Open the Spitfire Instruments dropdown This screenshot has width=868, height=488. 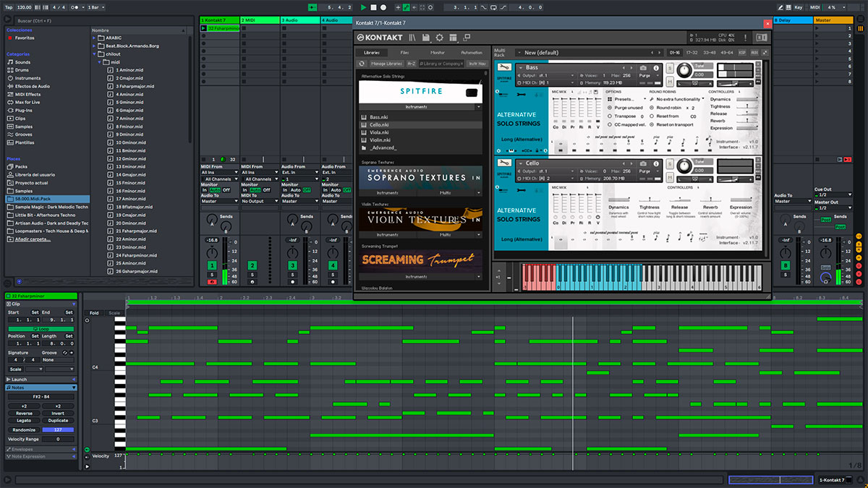420,107
